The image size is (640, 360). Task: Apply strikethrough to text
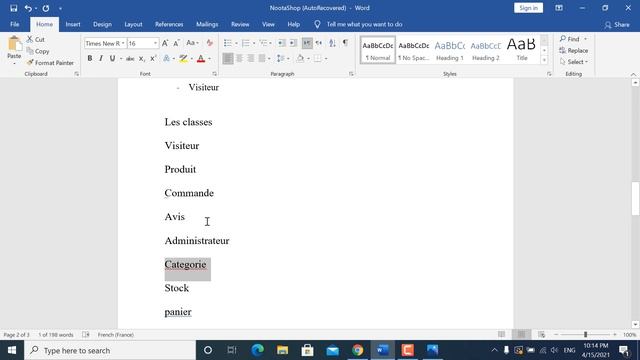[130, 58]
